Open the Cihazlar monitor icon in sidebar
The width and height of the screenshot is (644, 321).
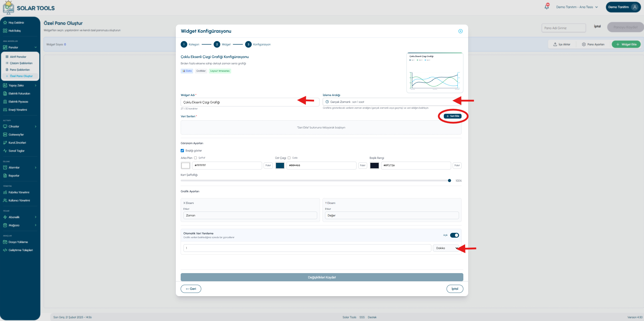click(x=5, y=126)
